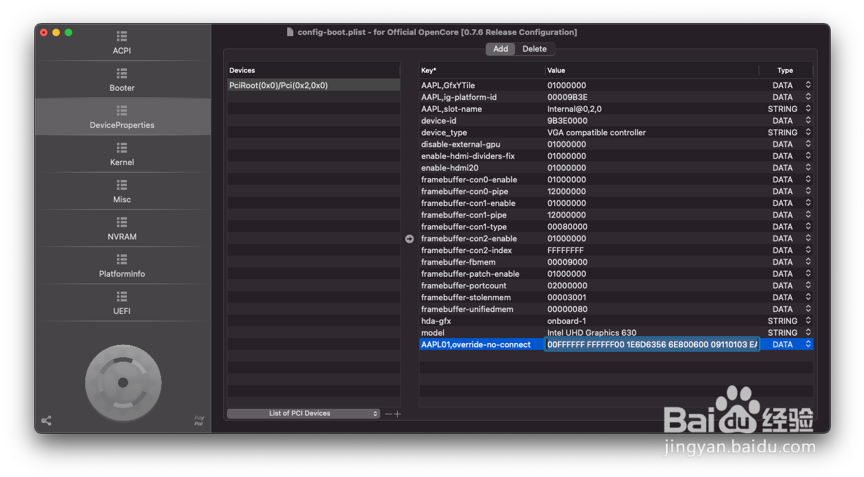Click the round dial wheel graphic
Image resolution: width=864 pixels, height=477 pixels.
(123, 382)
